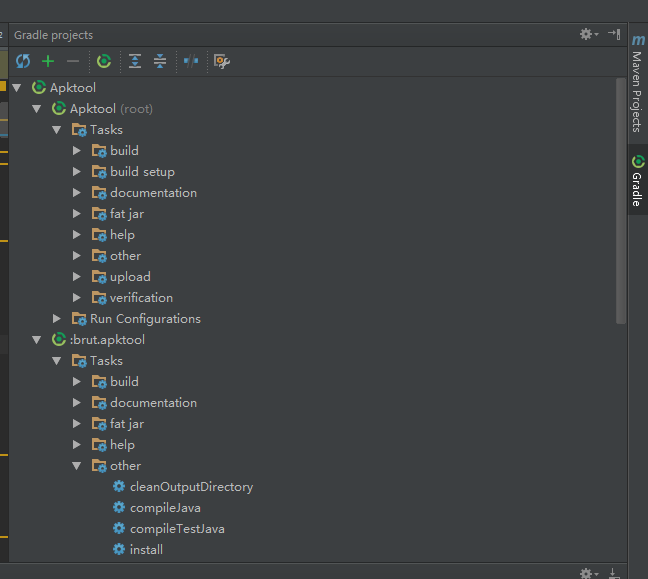648x579 pixels.
Task: Click gear icon beside compileTestJava
Action: coord(119,528)
